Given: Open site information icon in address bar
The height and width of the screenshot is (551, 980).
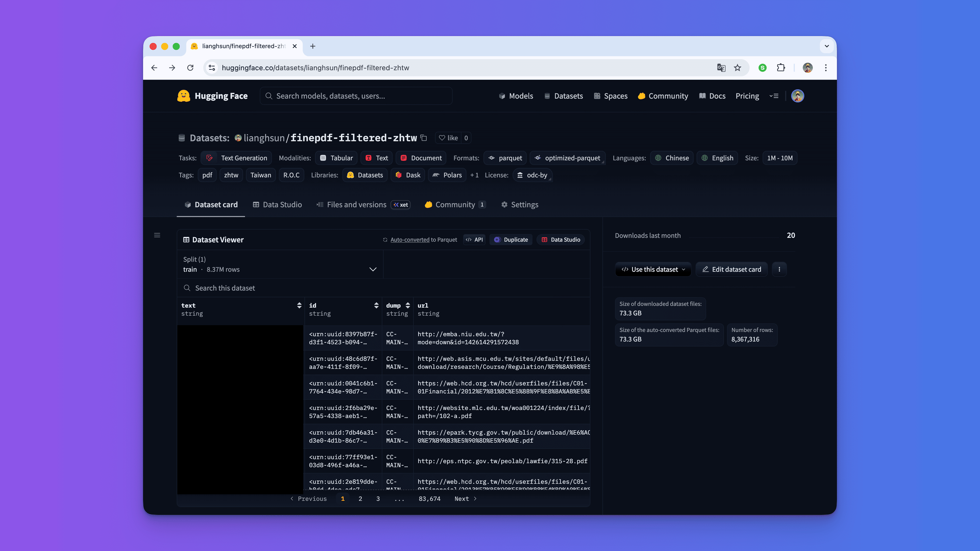Looking at the screenshot, I should [212, 68].
